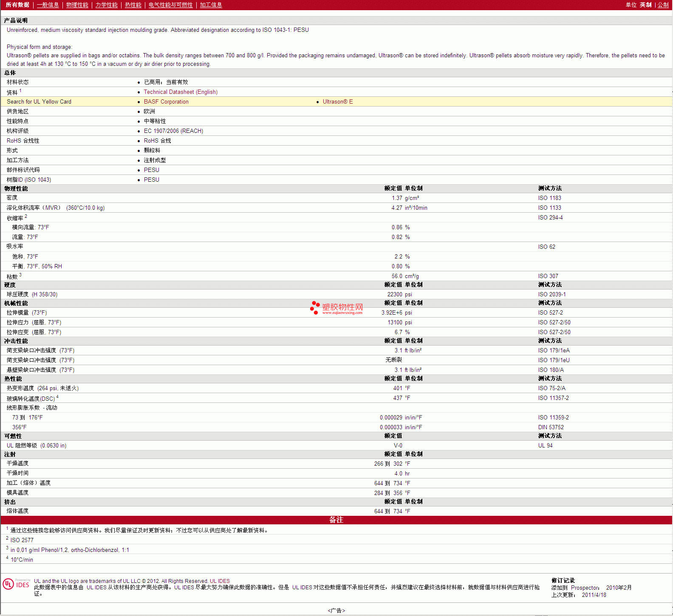Click ISO 180/A test method

(x=551, y=370)
